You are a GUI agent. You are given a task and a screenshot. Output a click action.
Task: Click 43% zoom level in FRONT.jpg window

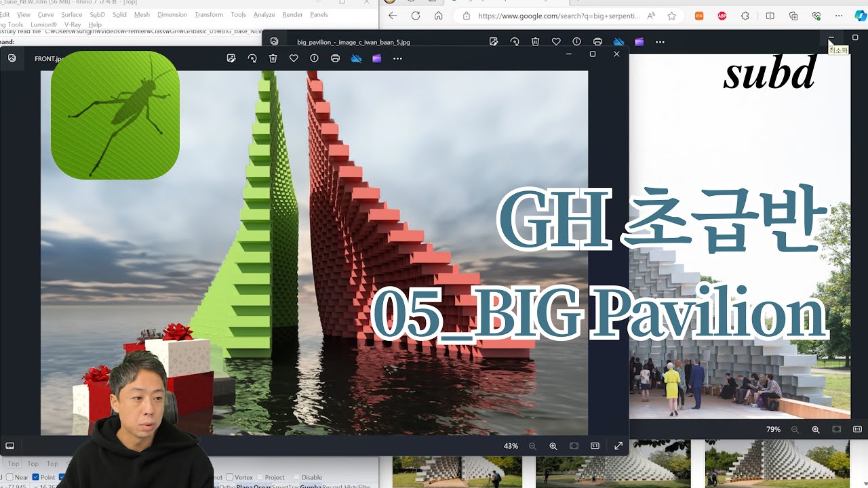click(511, 446)
